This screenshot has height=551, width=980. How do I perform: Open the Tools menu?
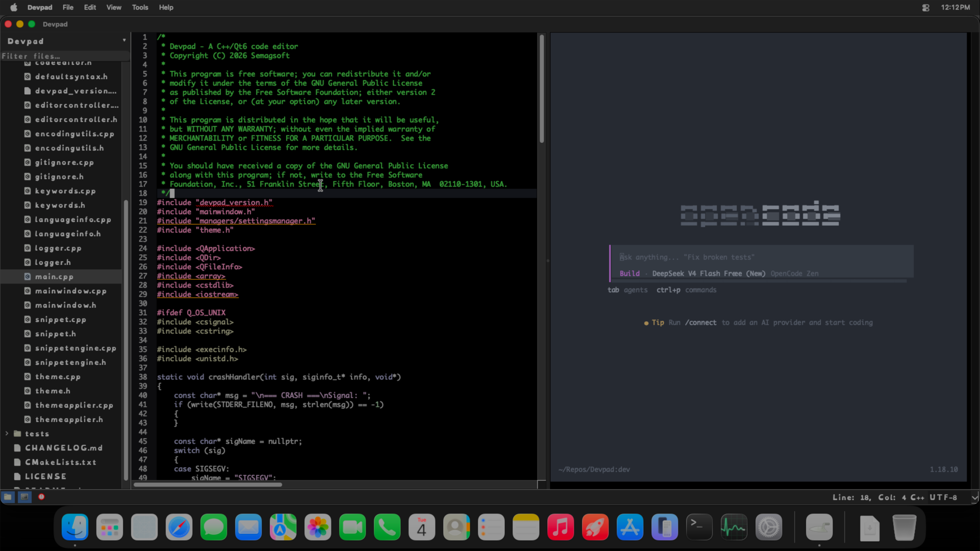point(140,7)
